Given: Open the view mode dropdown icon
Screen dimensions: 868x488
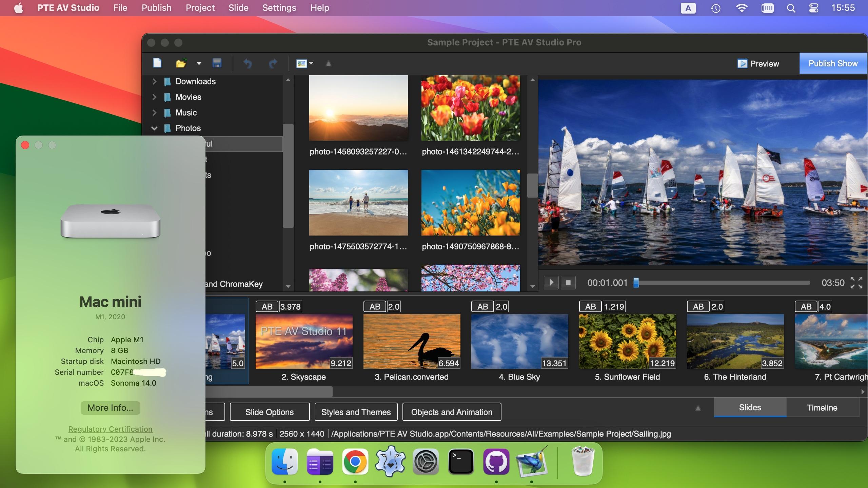Looking at the screenshot, I should (304, 63).
